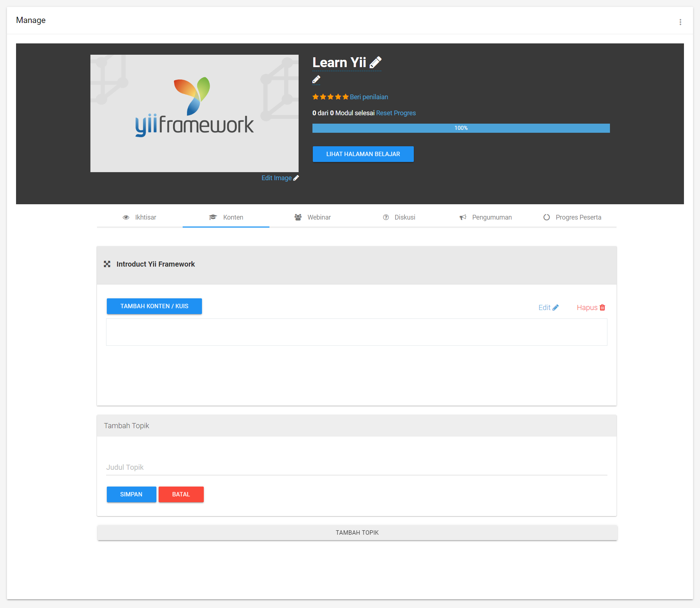Image resolution: width=700 pixels, height=608 pixels.
Task: Open the Webinar tab
Action: [313, 217]
